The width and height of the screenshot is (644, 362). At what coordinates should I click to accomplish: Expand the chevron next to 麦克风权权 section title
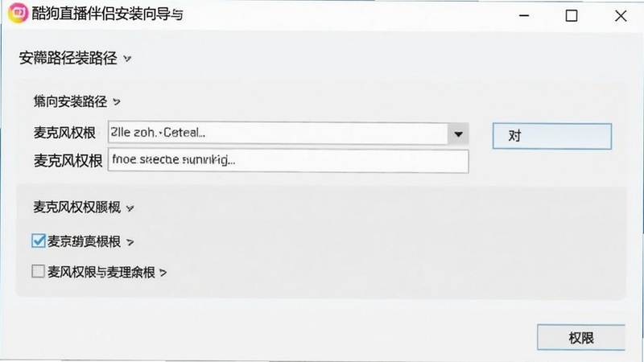[x=130, y=208]
